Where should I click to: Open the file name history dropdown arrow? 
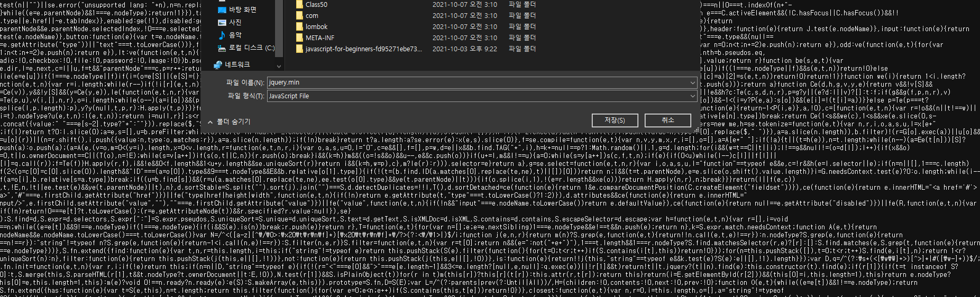click(x=692, y=82)
